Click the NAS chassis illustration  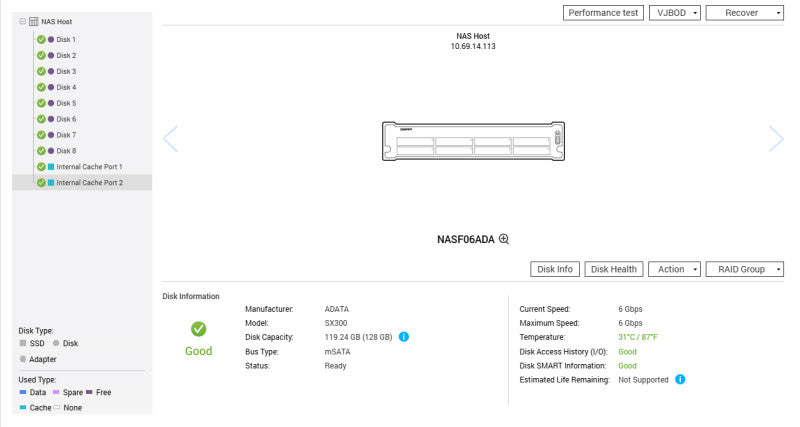point(473,141)
